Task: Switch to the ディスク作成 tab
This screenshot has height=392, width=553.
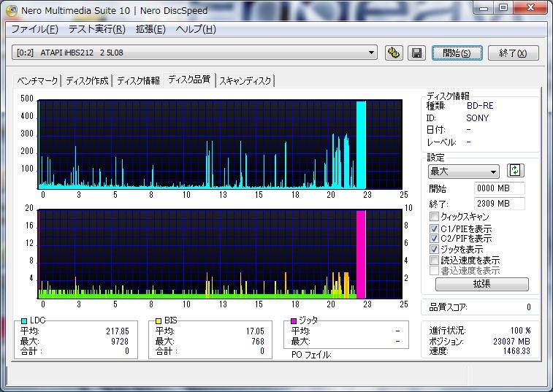Action: [x=87, y=81]
